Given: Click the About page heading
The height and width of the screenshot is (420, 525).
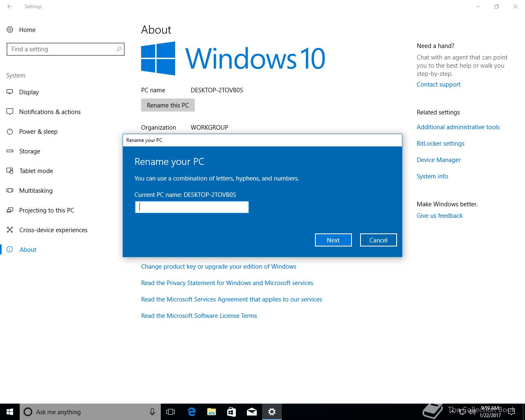Looking at the screenshot, I should tap(156, 30).
